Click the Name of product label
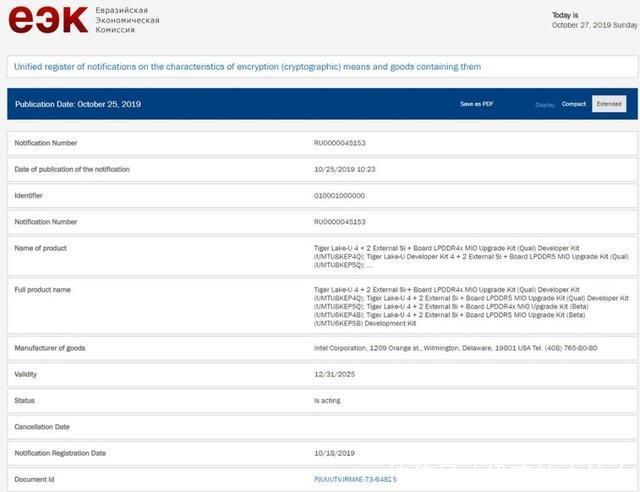 pyautogui.click(x=40, y=248)
